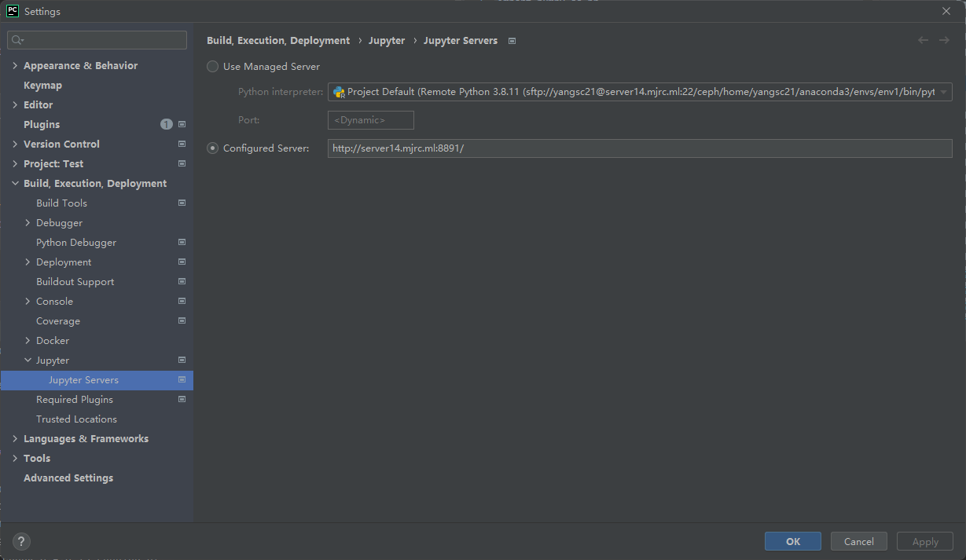
Task: Open Buildout Support settings
Action: [x=75, y=281]
